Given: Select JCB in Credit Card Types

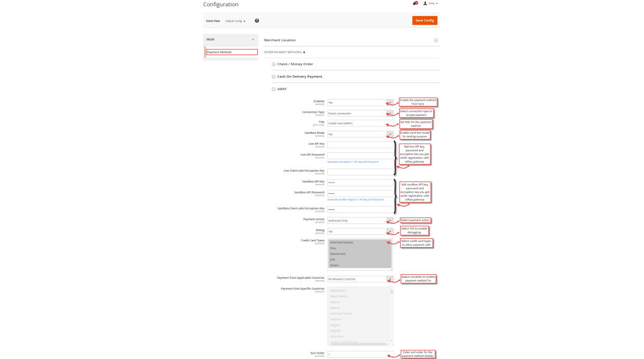Looking at the screenshot, I should point(360,260).
